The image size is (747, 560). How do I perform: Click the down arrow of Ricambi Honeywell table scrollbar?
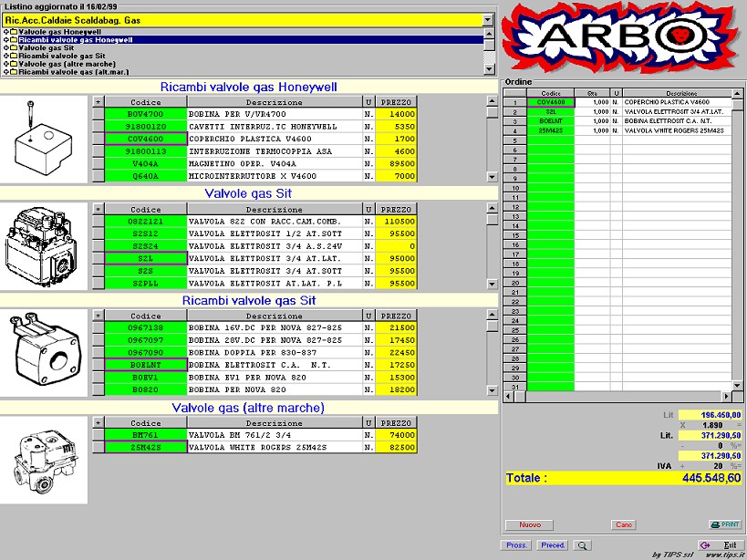click(493, 177)
